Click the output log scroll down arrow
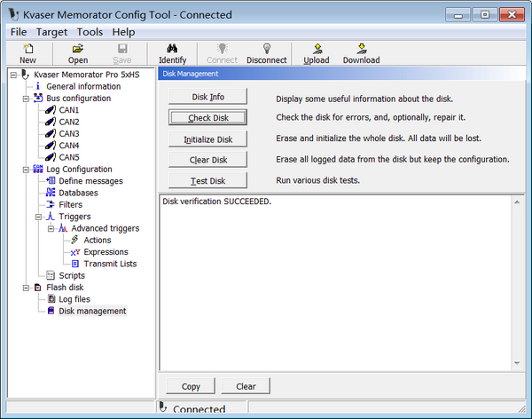The height and width of the screenshot is (419, 532). (517, 363)
